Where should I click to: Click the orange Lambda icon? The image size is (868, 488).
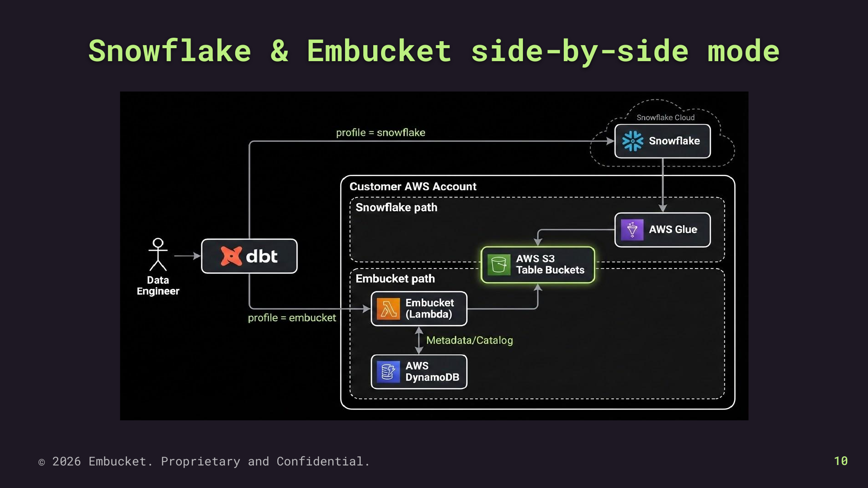click(388, 309)
